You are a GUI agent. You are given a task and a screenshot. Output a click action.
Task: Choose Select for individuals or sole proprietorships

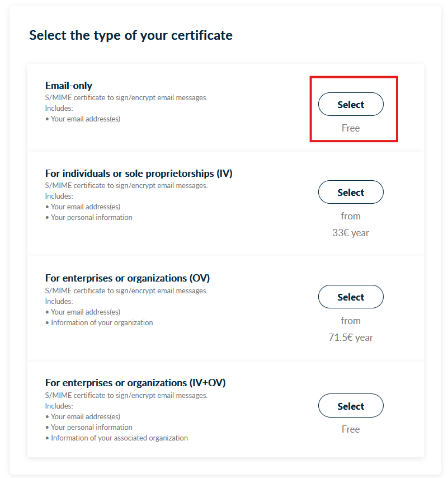coord(351,193)
